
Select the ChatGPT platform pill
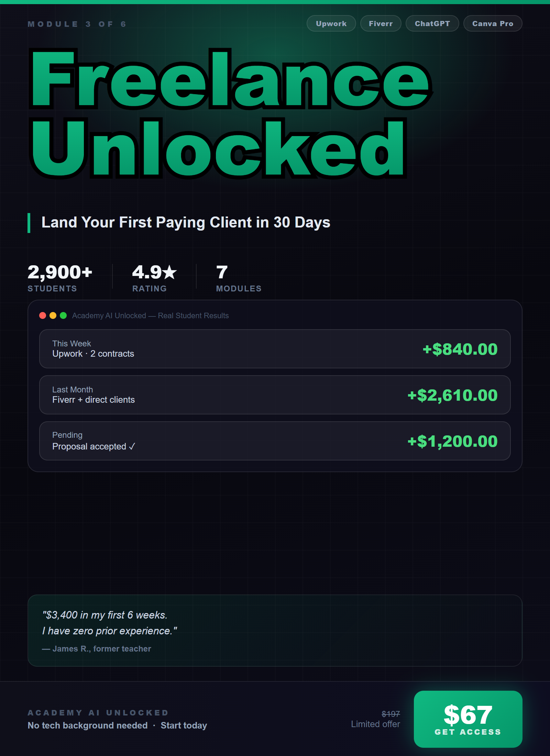(432, 23)
